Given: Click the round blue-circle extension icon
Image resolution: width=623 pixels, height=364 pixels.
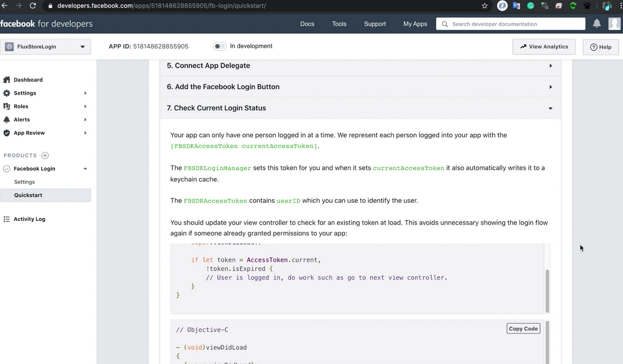Looking at the screenshot, I should [x=502, y=6].
